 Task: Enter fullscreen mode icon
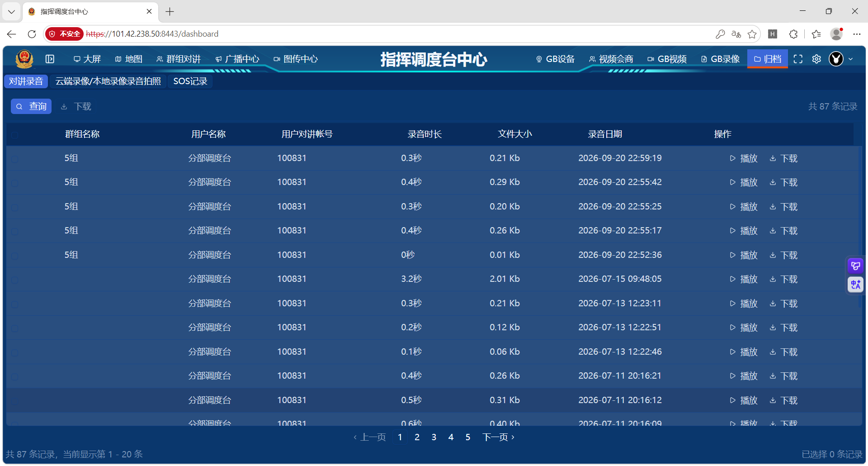point(798,59)
